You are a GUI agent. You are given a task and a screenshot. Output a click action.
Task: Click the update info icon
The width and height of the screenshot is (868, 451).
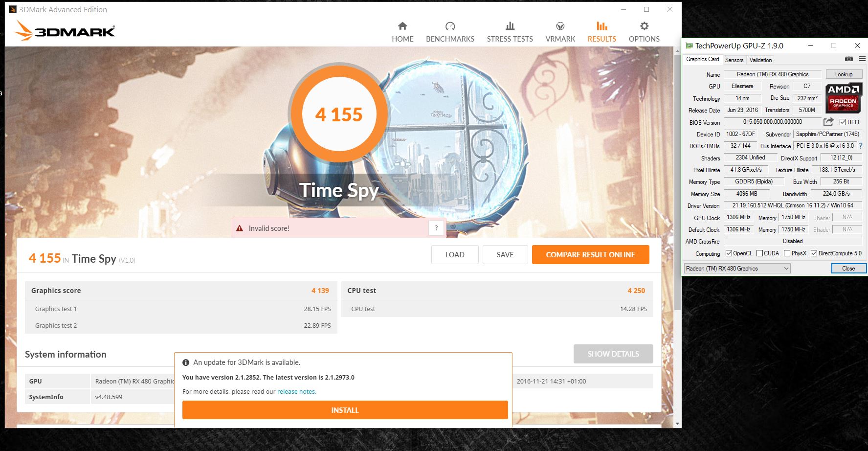pyautogui.click(x=186, y=362)
